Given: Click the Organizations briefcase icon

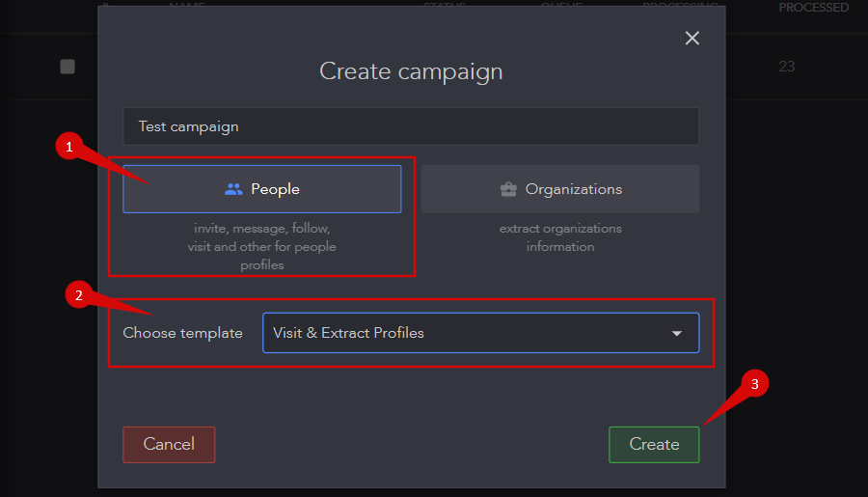Looking at the screenshot, I should pyautogui.click(x=508, y=189).
